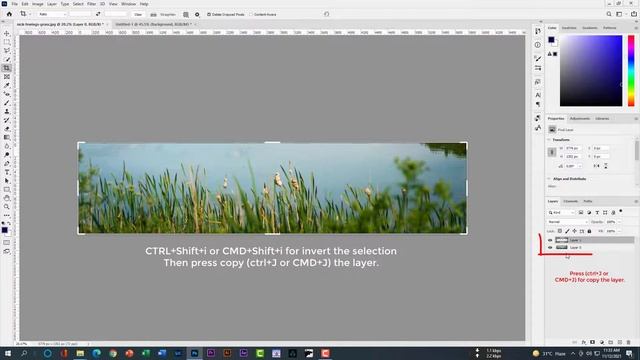Image resolution: width=640 pixels, height=360 pixels.
Task: Click reset crop icon in options bar
Action: (327, 14)
